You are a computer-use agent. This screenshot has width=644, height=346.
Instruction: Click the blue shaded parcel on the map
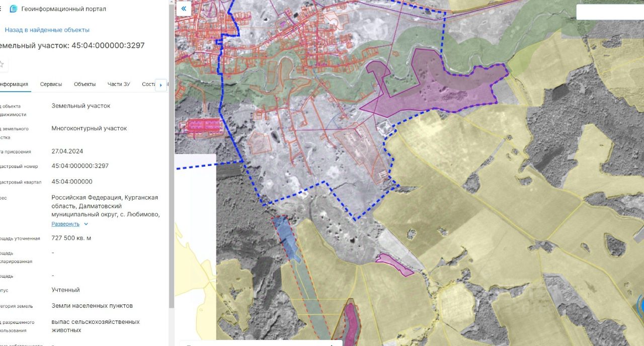(x=287, y=239)
